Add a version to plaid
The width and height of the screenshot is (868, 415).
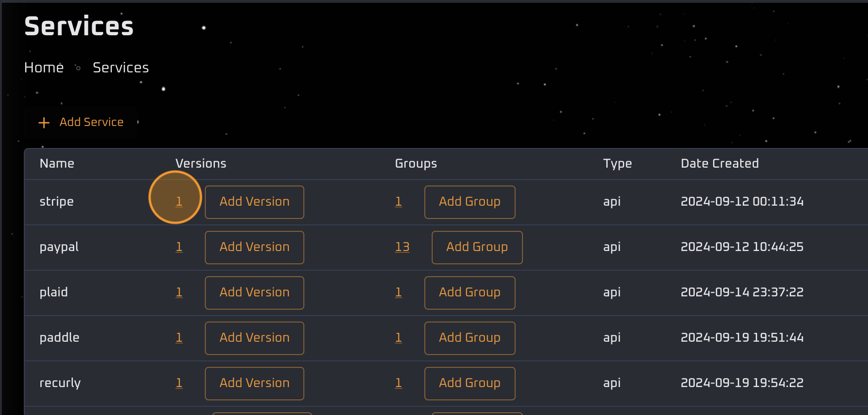coord(254,293)
